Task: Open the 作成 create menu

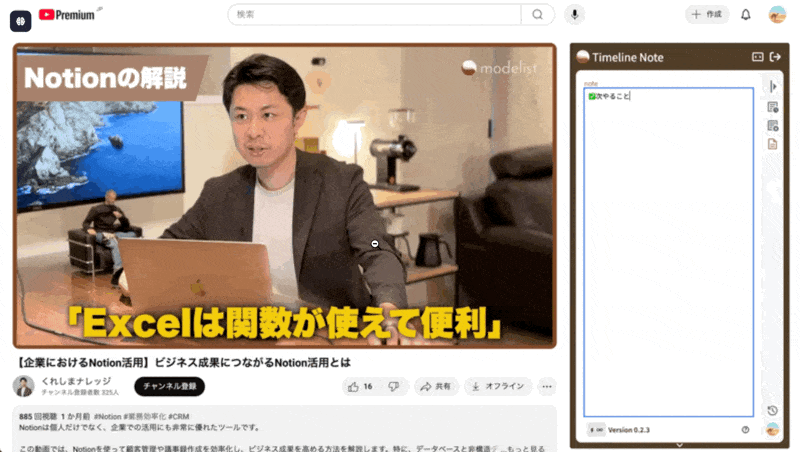Action: (707, 14)
